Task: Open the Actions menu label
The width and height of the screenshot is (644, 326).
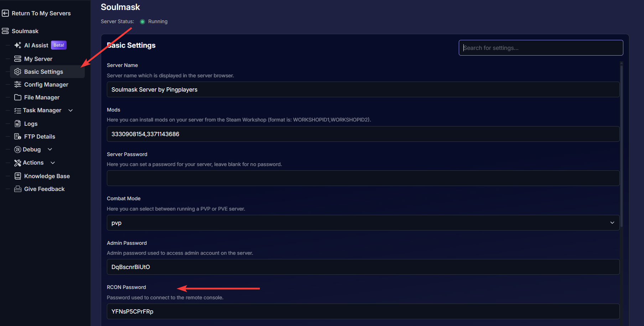Action: click(x=33, y=163)
